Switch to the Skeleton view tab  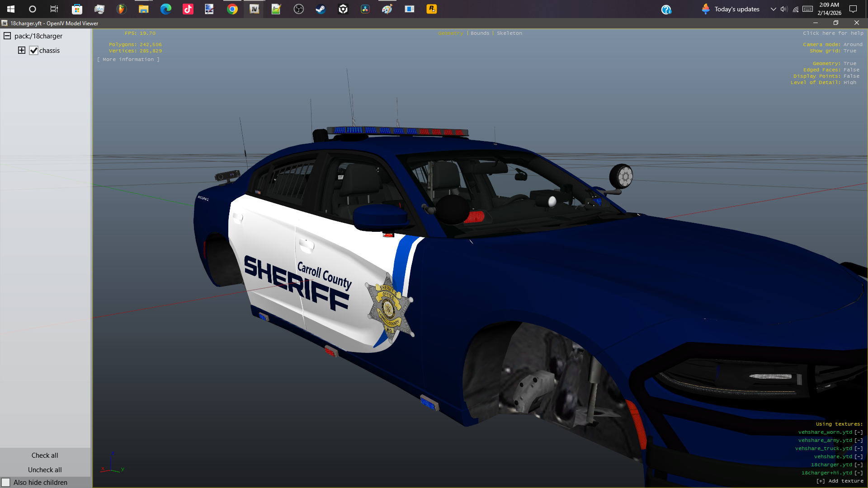509,33
